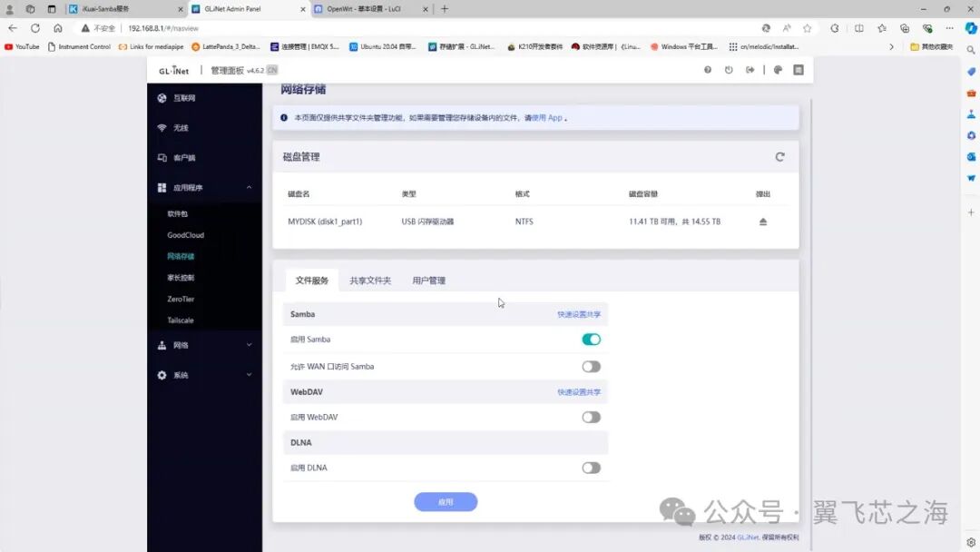Eject the MYDISK drive
The height and width of the screenshot is (552, 980).
pyautogui.click(x=763, y=222)
